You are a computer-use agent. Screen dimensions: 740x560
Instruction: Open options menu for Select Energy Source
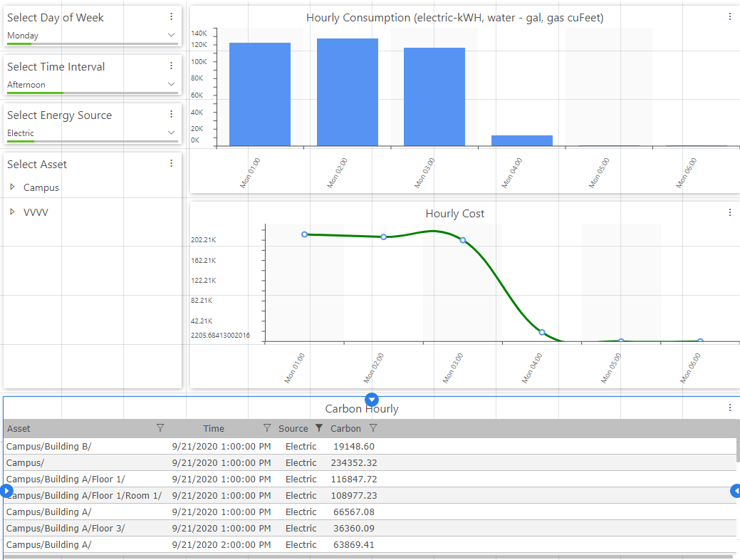tap(172, 114)
